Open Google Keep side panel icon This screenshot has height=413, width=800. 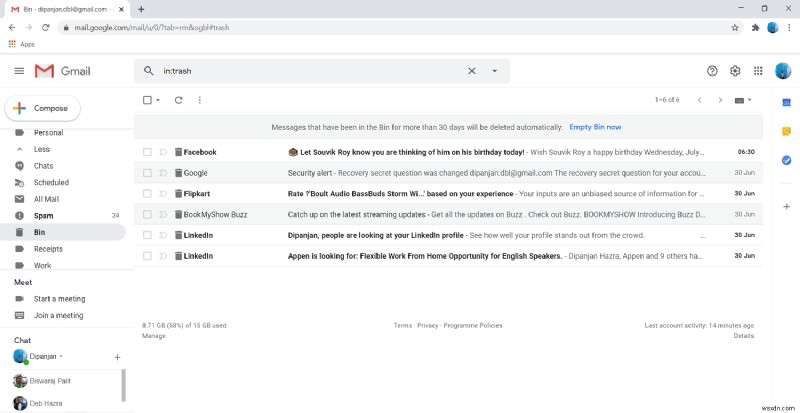786,132
